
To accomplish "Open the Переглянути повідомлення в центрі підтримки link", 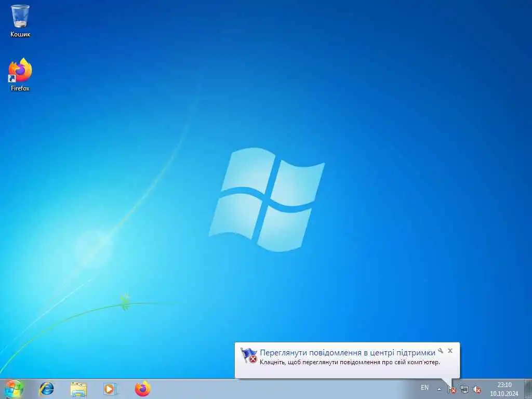I will (348, 353).
